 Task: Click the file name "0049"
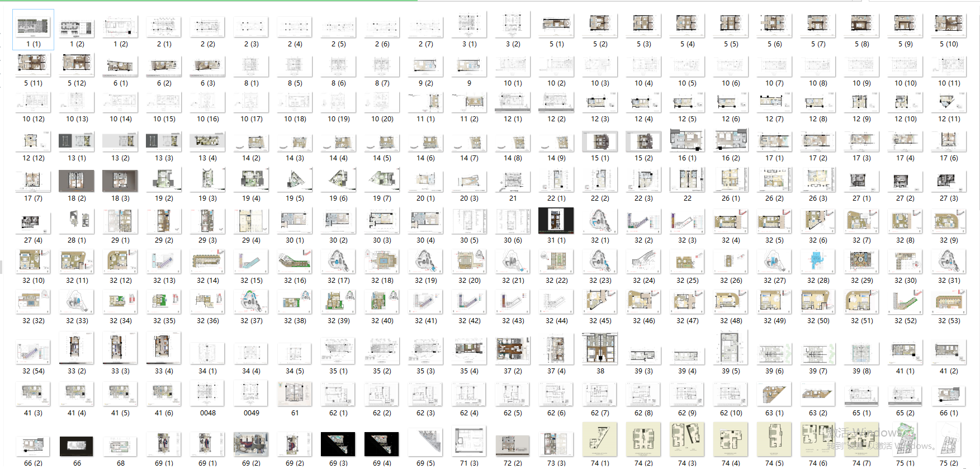point(251,413)
